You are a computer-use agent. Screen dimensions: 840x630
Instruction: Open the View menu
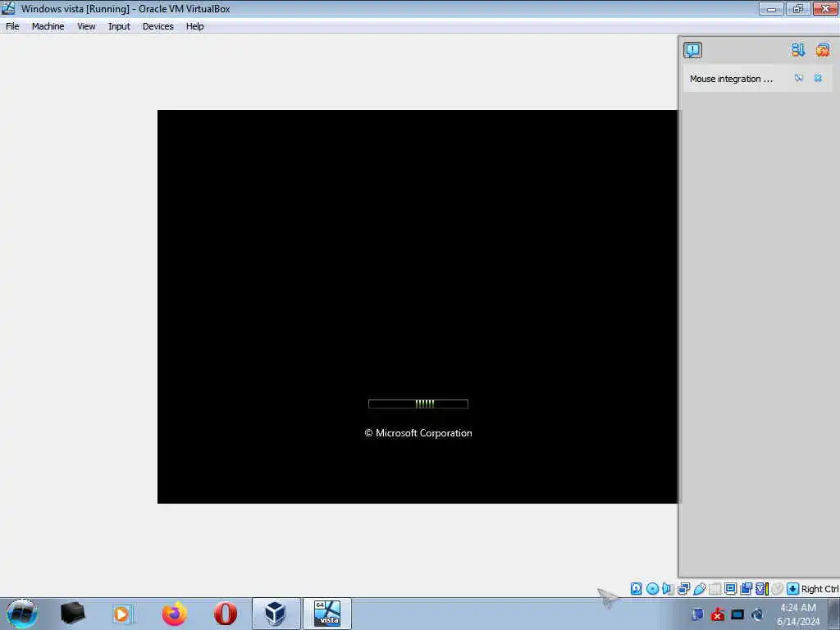tap(86, 26)
